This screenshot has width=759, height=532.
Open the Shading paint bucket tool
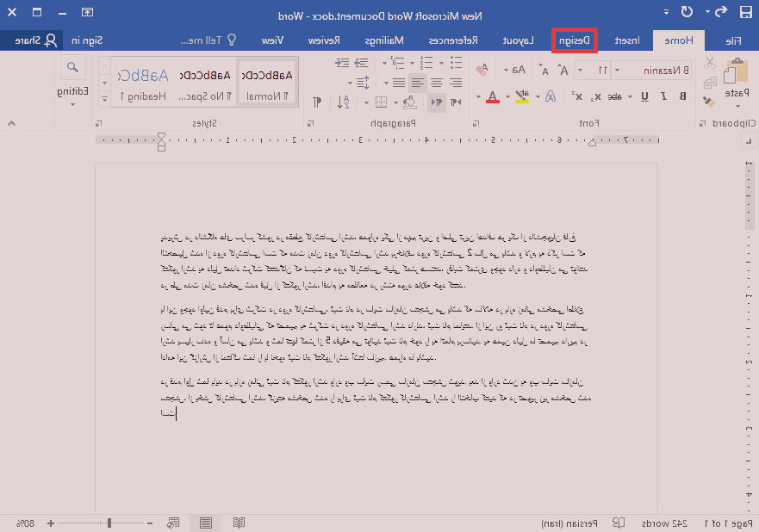[410, 102]
